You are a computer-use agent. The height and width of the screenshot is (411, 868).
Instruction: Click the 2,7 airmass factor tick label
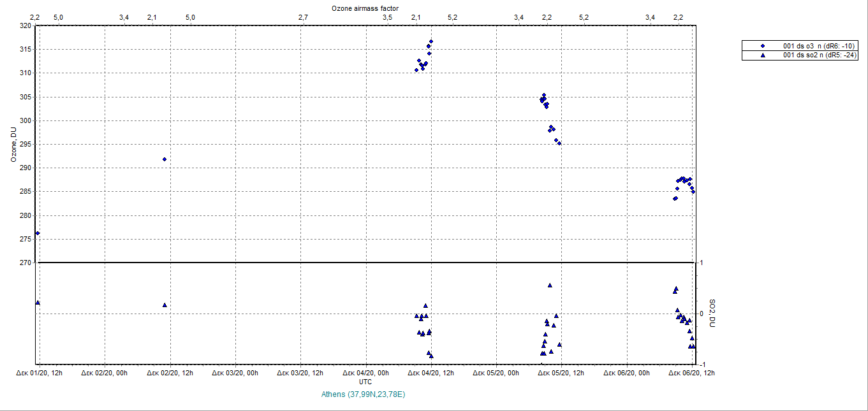click(x=304, y=17)
